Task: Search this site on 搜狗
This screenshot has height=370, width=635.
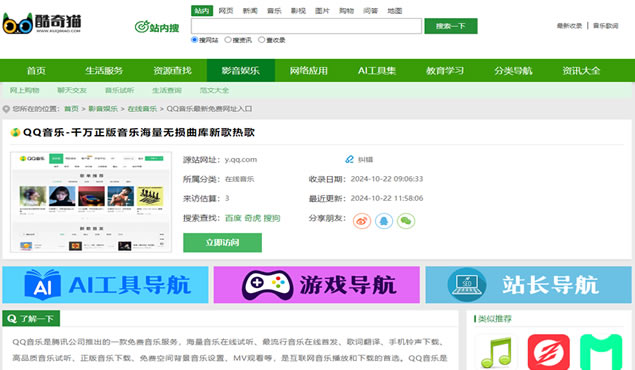Action: [x=272, y=218]
